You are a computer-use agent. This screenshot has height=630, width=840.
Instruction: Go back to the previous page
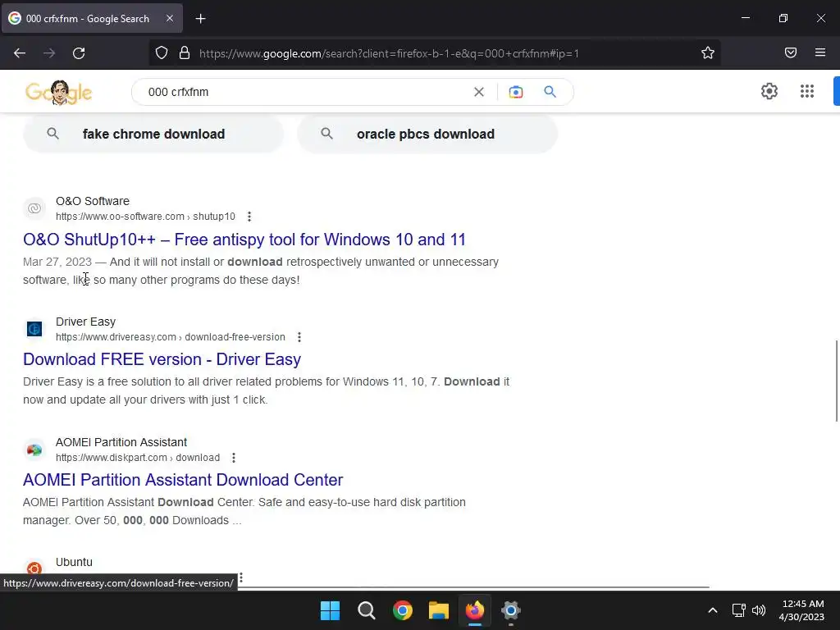click(20, 53)
